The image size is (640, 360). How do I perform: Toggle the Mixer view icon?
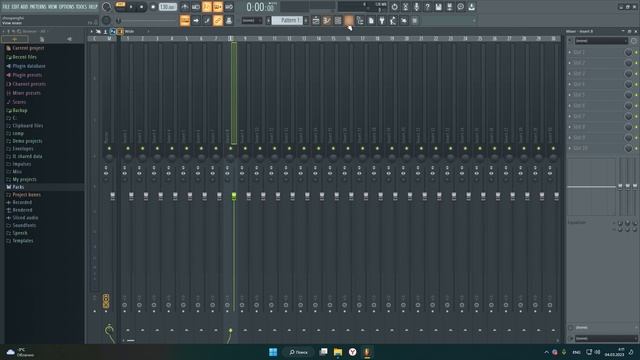click(349, 20)
